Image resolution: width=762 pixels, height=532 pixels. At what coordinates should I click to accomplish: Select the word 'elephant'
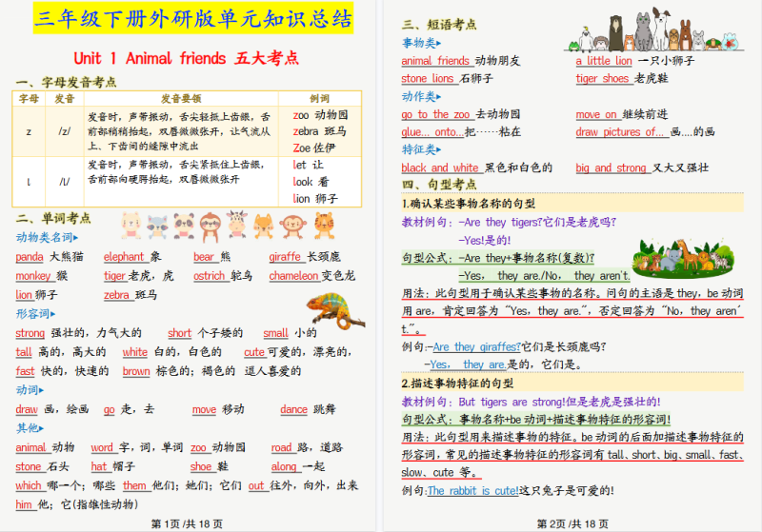coord(124,257)
